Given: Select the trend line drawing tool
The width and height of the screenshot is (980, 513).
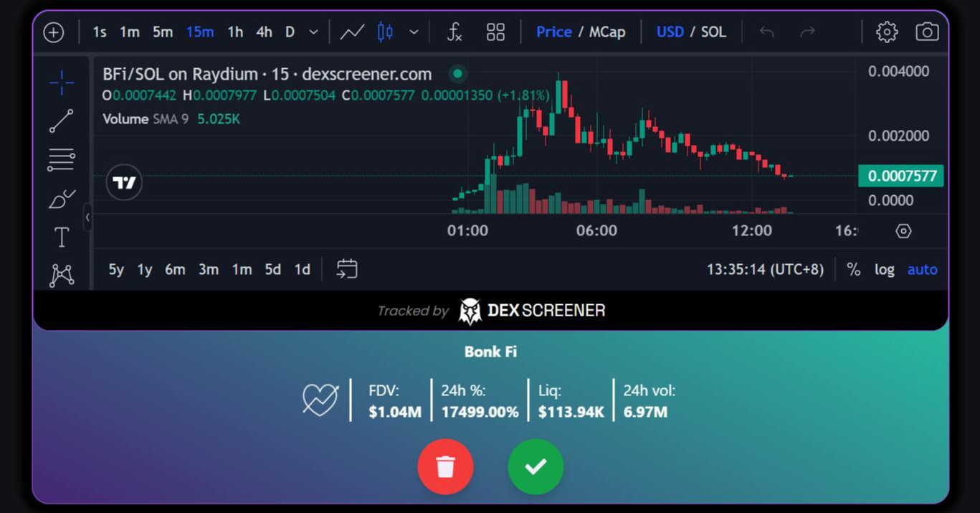Looking at the screenshot, I should point(62,121).
